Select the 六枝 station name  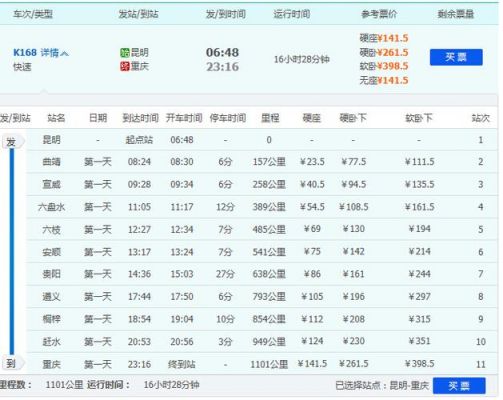pyautogui.click(x=52, y=229)
